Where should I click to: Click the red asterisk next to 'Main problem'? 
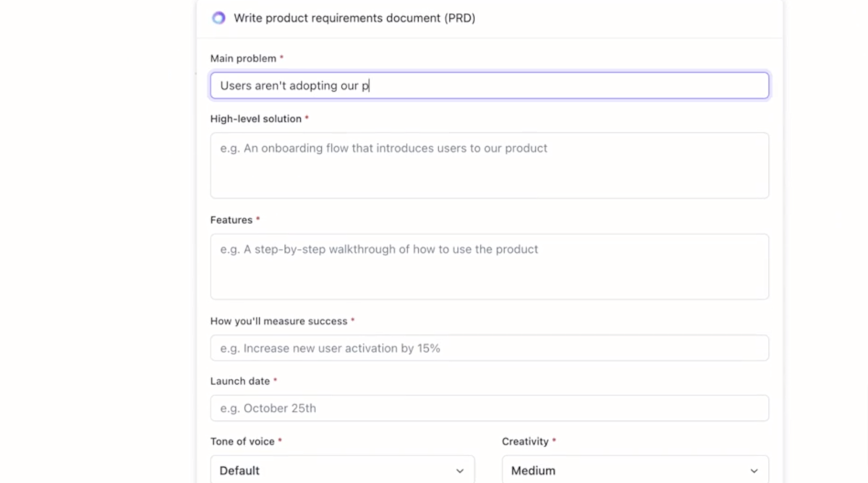pyautogui.click(x=281, y=58)
